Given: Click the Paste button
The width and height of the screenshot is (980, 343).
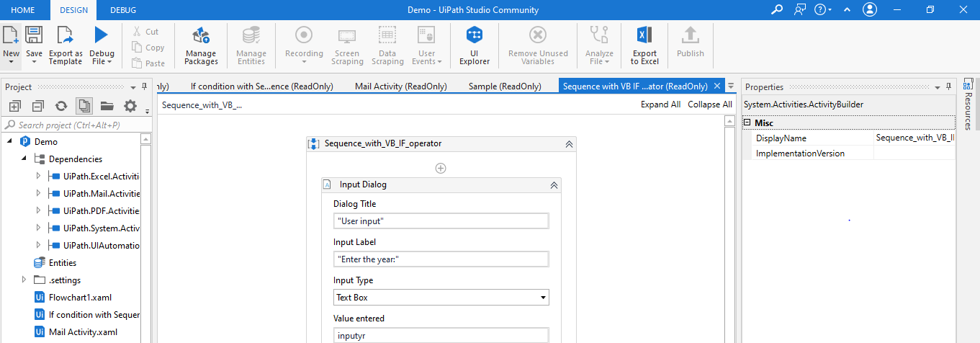Looking at the screenshot, I should coord(148,63).
